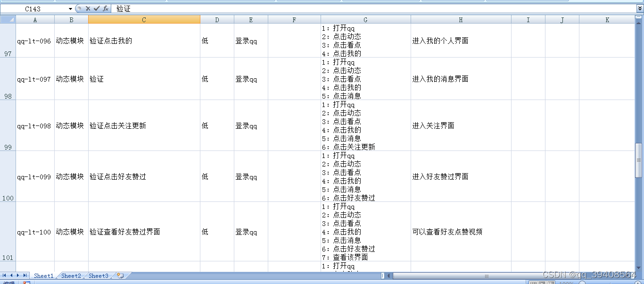Select 登录qq cell in row qq-lt-098
The width and height of the screenshot is (644, 284).
tap(251, 125)
